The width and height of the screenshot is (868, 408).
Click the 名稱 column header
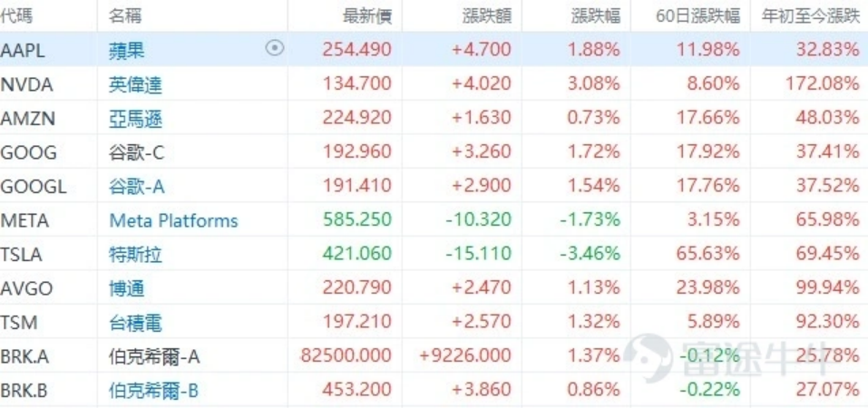[125, 16]
